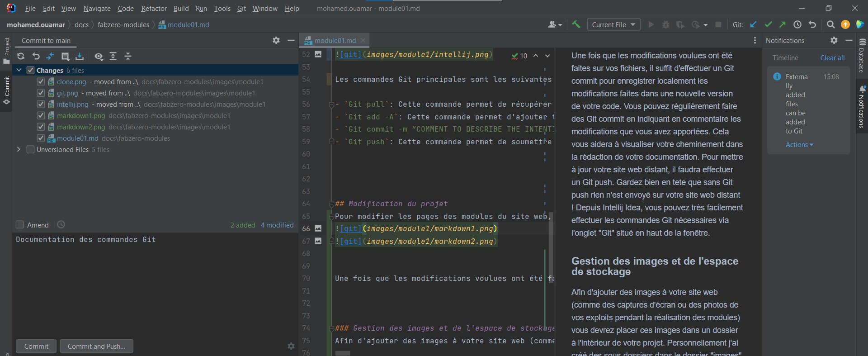
Task: Click Expand All in the Commit panel toolbar
Action: point(113,56)
